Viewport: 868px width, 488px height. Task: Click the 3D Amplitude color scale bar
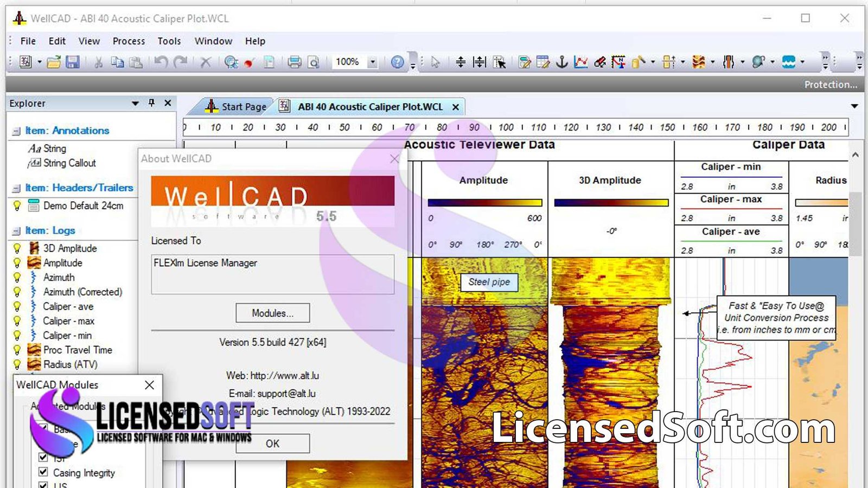(x=611, y=203)
